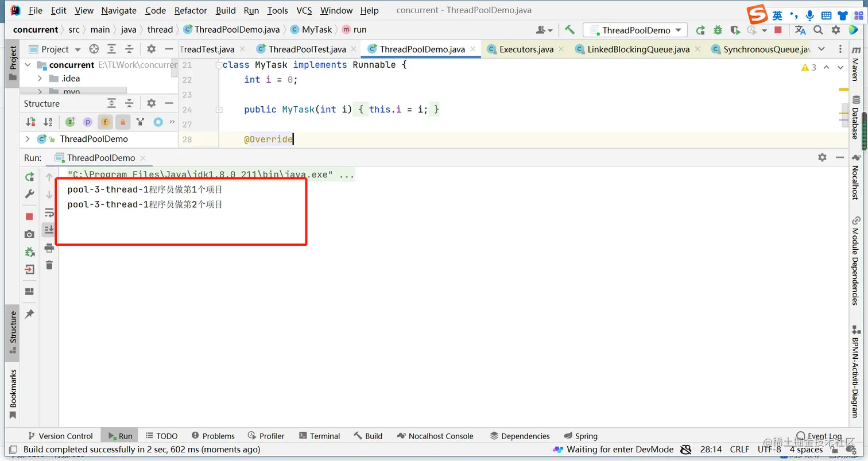Screen dimensions: 868x461
Task: Open the Maven side panel
Action: (x=856, y=63)
